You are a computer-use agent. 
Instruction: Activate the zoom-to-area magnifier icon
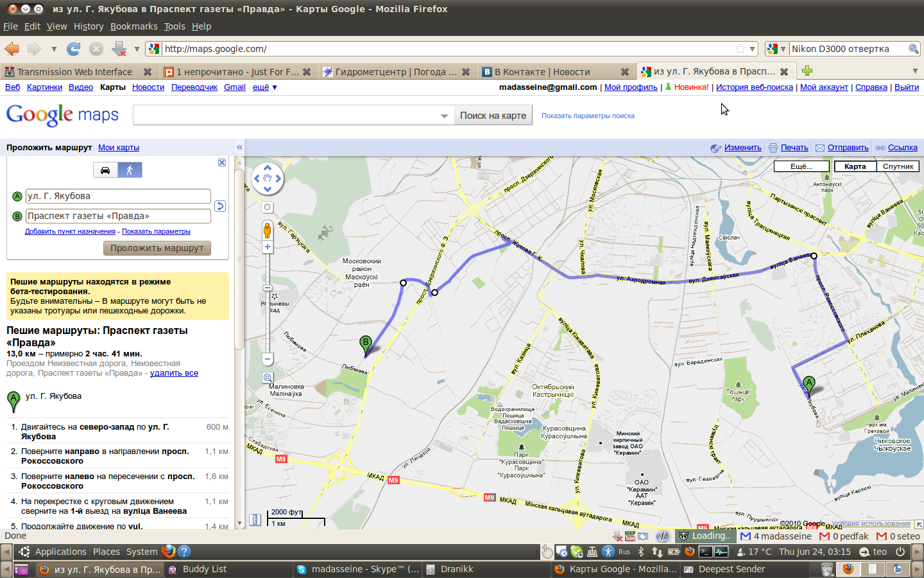[x=268, y=378]
